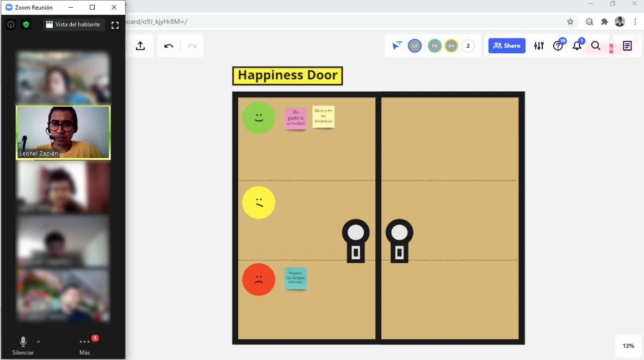Open Chrome three-dot menu
The height and width of the screenshot is (360, 644).
click(635, 22)
